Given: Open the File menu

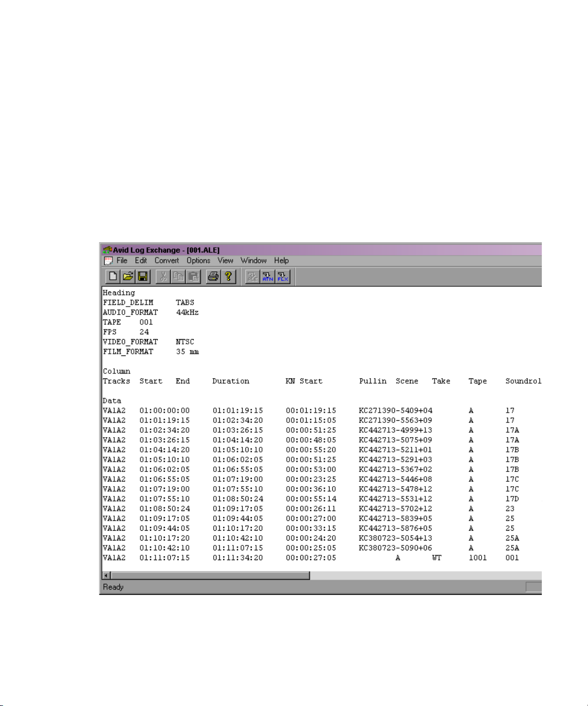Looking at the screenshot, I should (122, 261).
